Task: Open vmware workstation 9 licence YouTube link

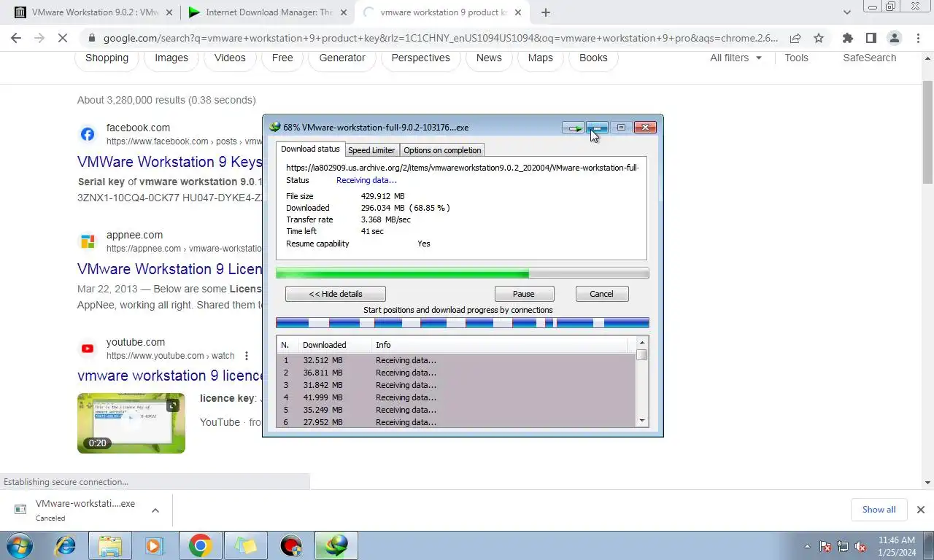Action: coord(169,376)
